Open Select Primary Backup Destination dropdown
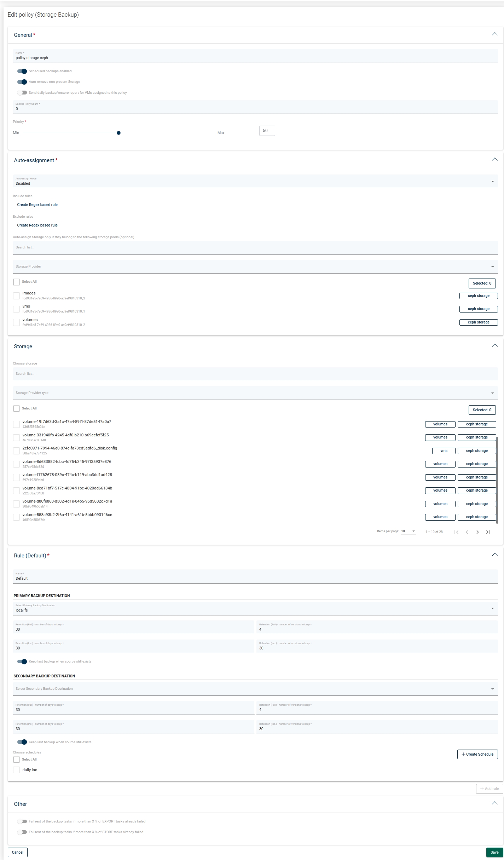504x860 pixels. 255,608
